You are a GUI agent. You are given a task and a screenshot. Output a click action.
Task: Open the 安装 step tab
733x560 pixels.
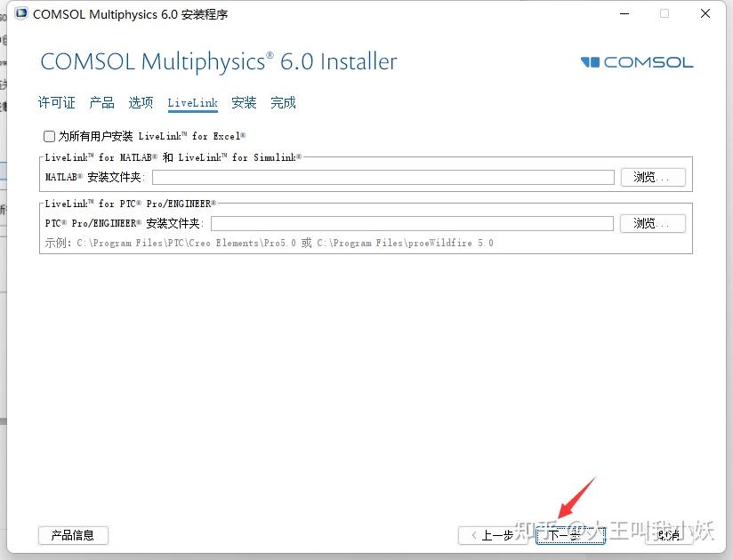click(x=244, y=102)
